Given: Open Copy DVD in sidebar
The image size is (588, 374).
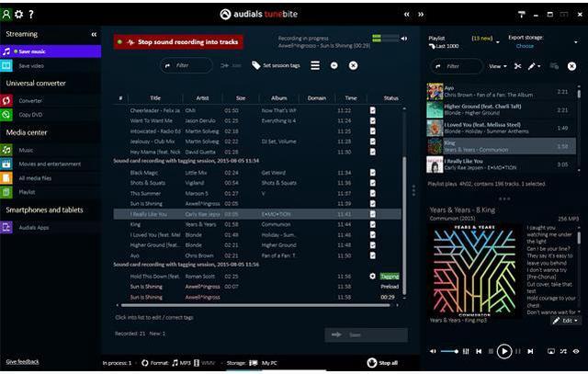Looking at the screenshot, I should tap(51, 115).
